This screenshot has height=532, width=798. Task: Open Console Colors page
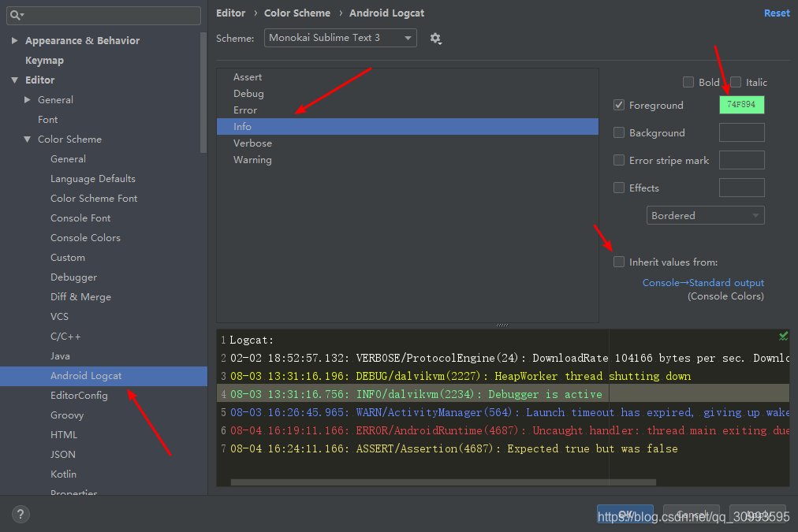coord(85,237)
